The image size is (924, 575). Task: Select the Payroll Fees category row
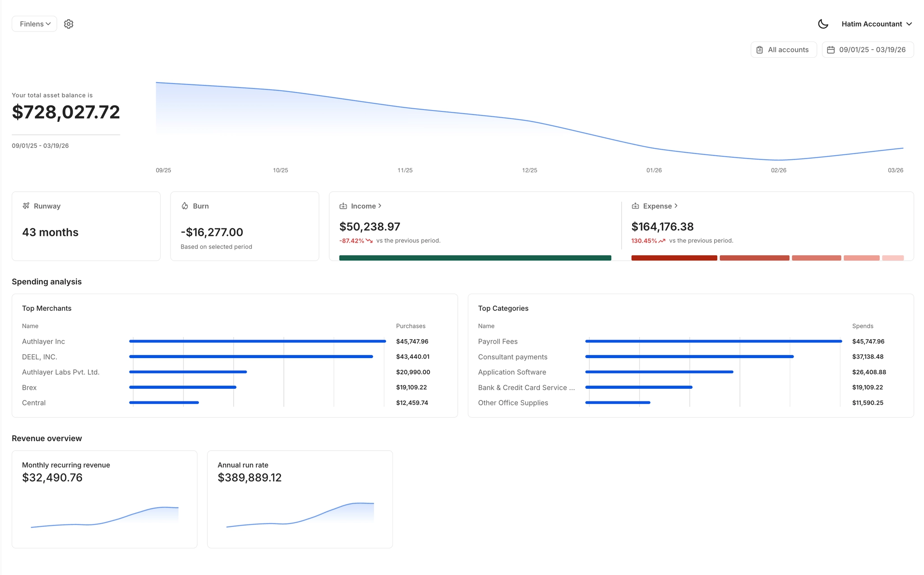tap(498, 341)
